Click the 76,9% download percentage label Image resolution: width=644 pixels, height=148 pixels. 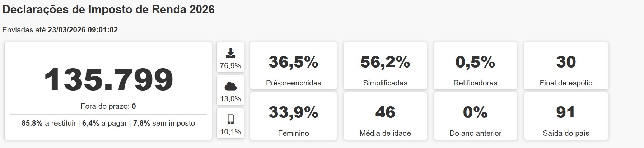[230, 66]
